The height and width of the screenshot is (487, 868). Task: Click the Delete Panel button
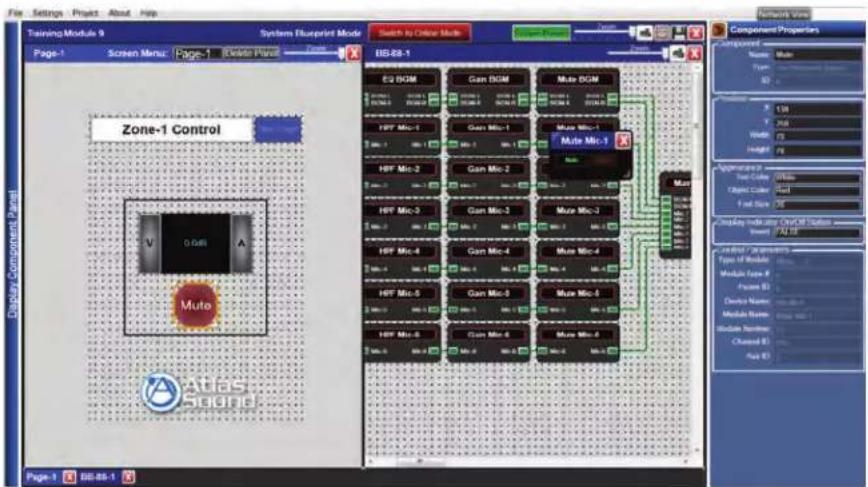coord(251,53)
